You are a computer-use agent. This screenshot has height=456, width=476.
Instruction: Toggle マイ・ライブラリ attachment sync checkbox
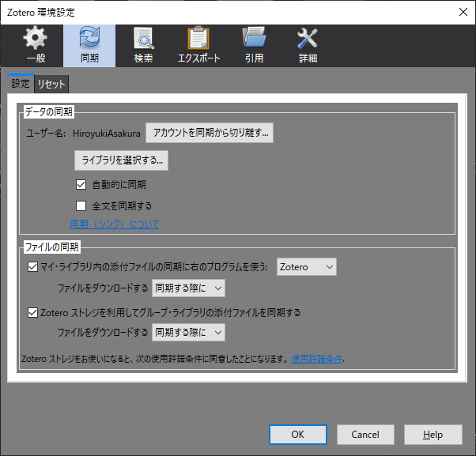point(32,266)
